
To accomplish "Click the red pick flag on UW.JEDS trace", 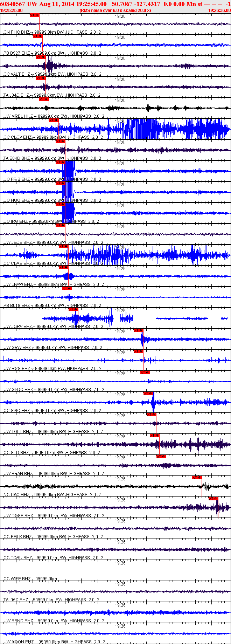I will [x=60, y=225].
